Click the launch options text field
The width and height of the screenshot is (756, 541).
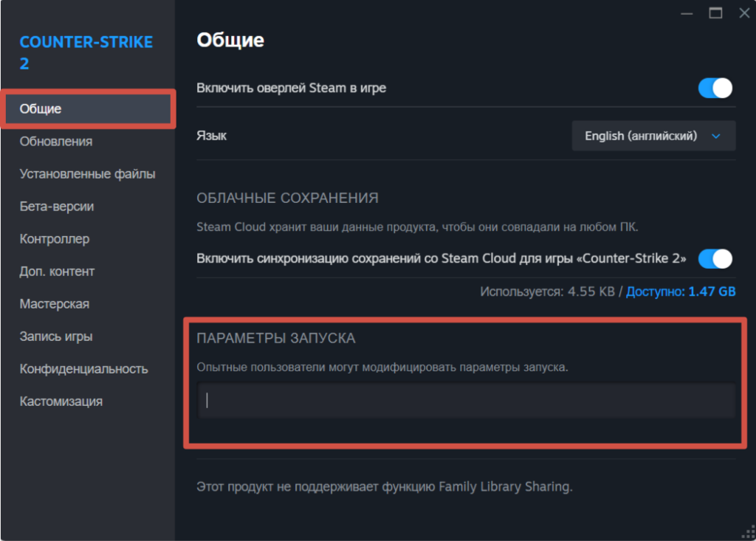coord(467,401)
